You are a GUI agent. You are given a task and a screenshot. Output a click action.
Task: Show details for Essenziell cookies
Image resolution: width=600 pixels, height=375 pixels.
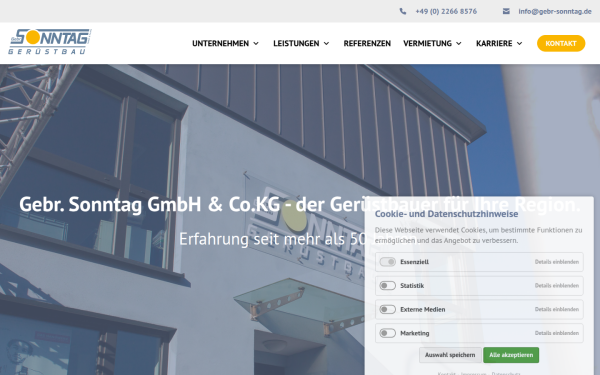(557, 262)
